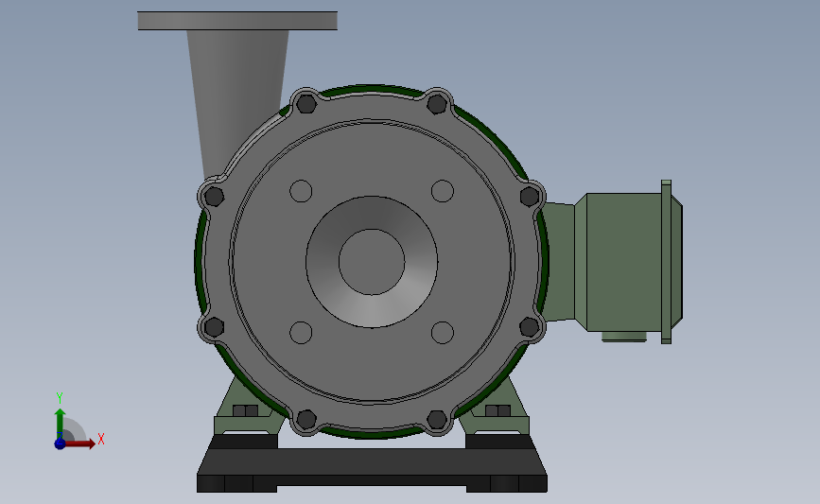Viewport: 820px width, 504px height.
Task: Select the central suction bore circle
Action: [x=372, y=262]
